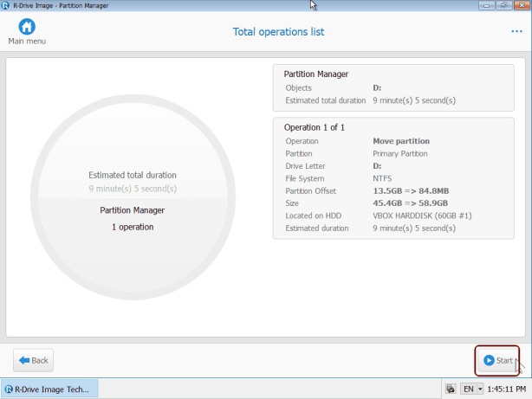
Task: Close the Partition Manager window
Action: 522,5
